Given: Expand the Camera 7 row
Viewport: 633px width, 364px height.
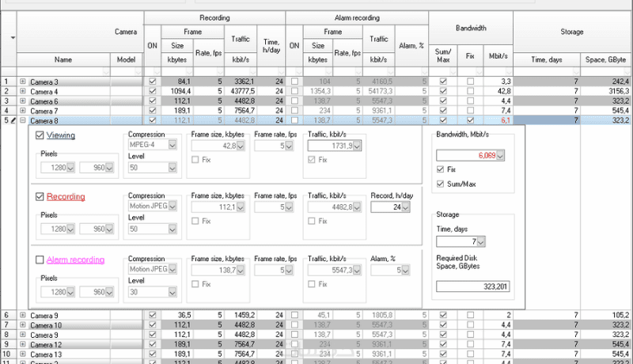Looking at the screenshot, I should pos(23,111).
